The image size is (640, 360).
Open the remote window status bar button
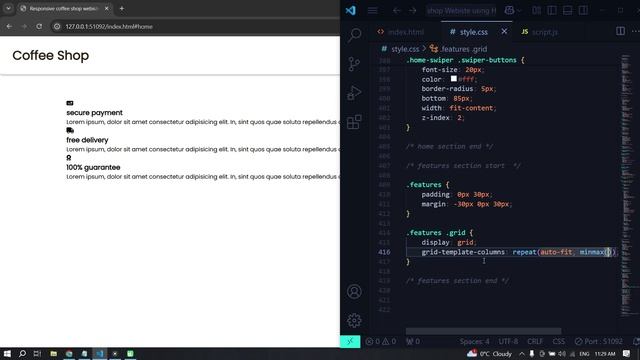coord(350,341)
